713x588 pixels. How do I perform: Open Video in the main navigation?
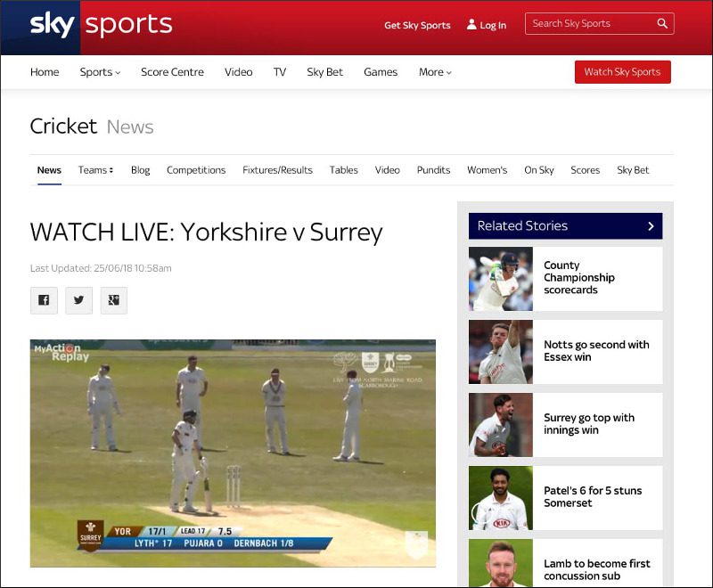click(x=238, y=72)
